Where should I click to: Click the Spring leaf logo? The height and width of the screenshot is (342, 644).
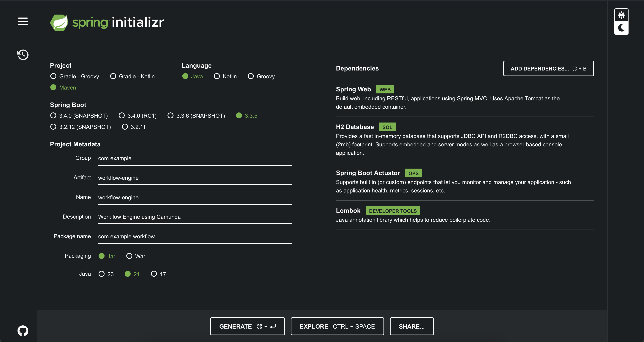tap(59, 23)
